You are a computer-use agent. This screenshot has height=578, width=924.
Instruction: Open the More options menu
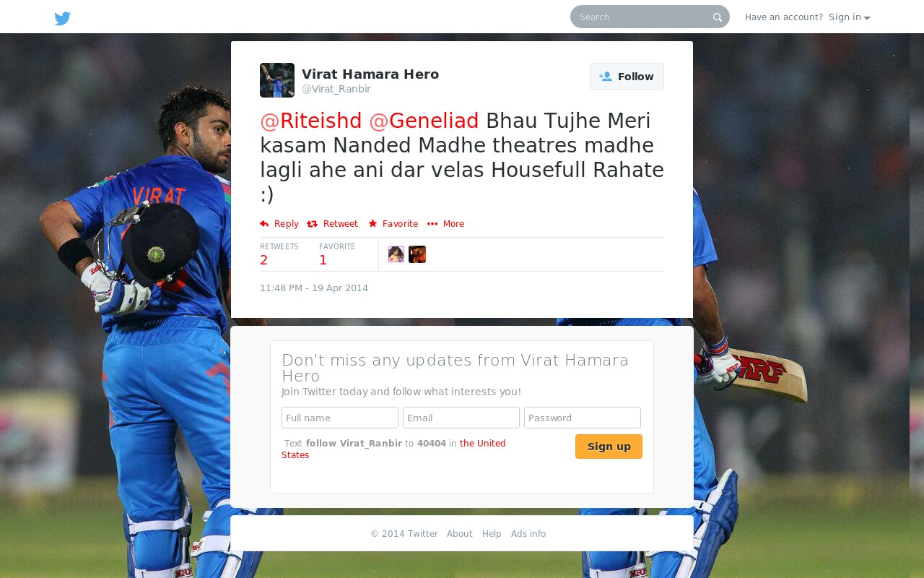pos(445,224)
